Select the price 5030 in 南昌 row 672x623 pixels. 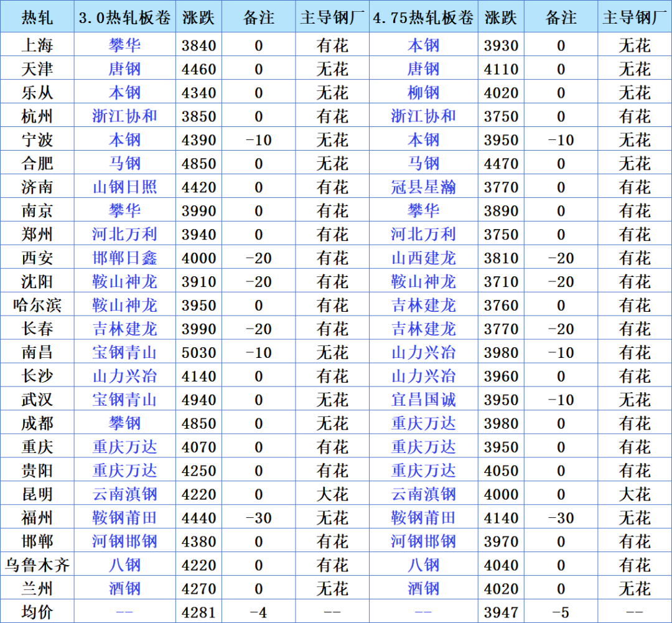point(198,352)
